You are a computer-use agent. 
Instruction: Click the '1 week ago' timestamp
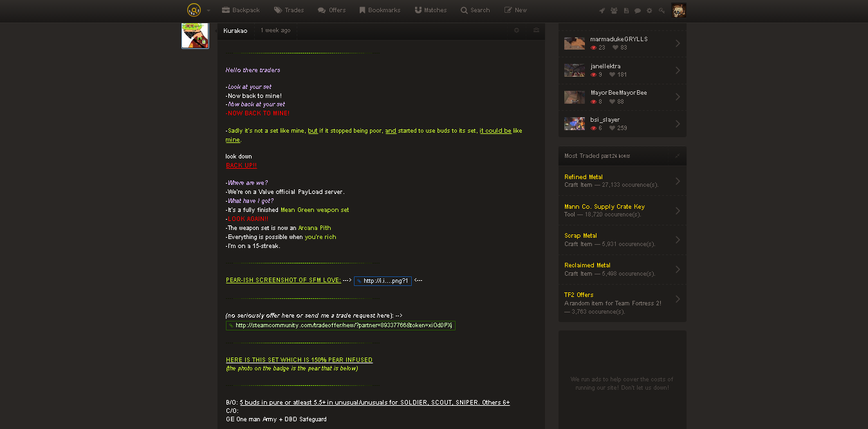pos(275,30)
